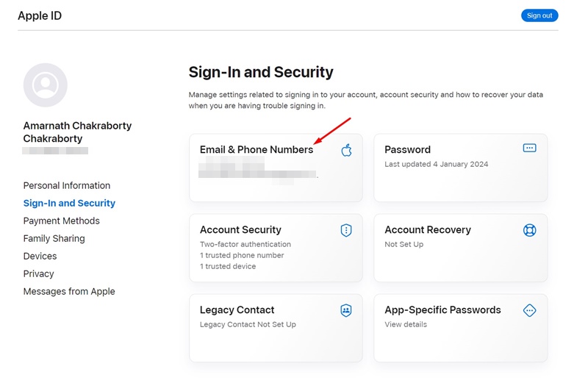Click the password dots icon

click(529, 148)
